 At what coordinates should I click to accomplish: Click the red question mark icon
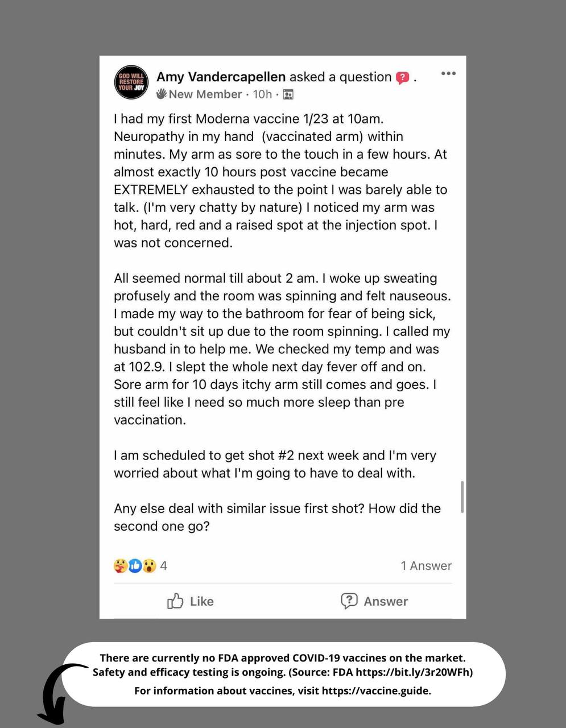(402, 78)
